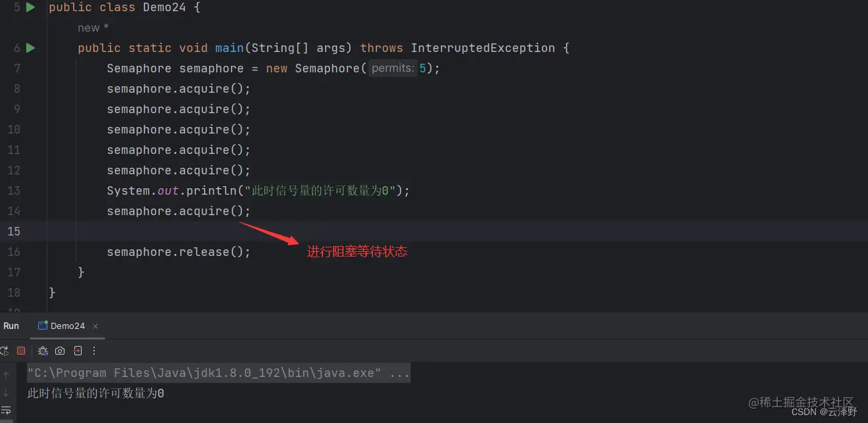Click the InterruptedException in the throws clause
Image resolution: width=868 pixels, height=423 pixels.
pos(483,48)
